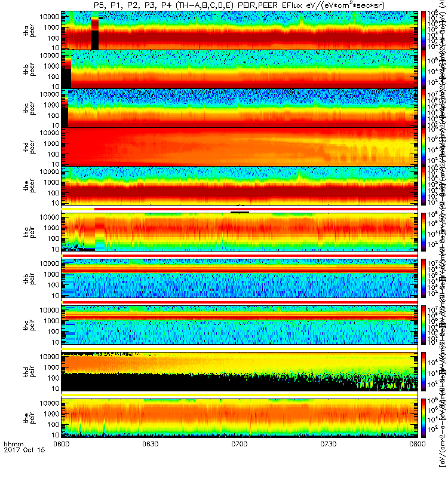Click the 0630 time axis label
Screen dimensions: 448x478
pyautogui.click(x=151, y=444)
